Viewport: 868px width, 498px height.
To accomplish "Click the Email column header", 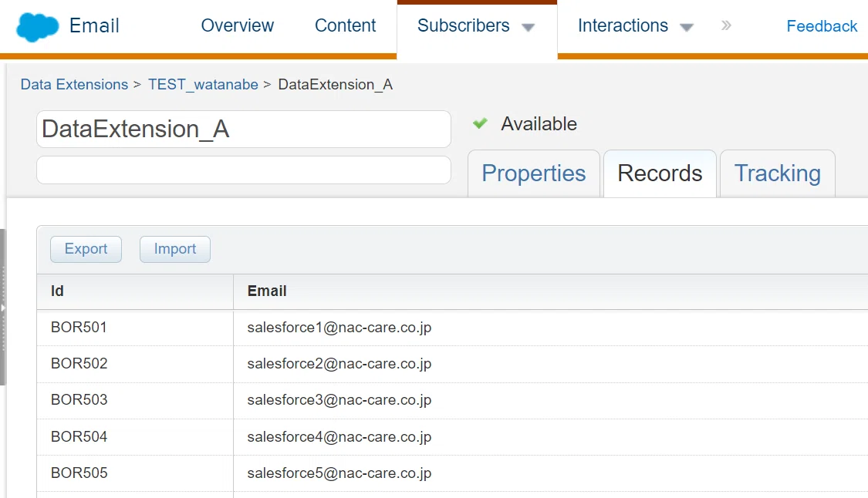I will click(551, 291).
